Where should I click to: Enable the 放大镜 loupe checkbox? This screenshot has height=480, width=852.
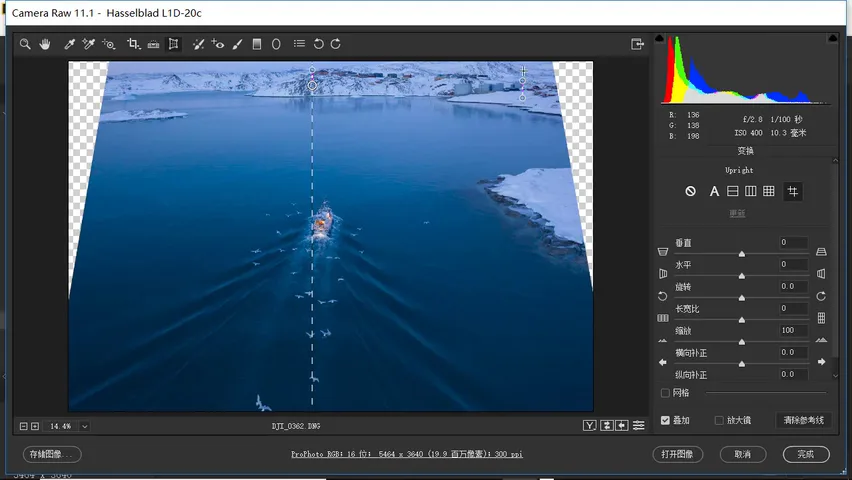coord(719,420)
